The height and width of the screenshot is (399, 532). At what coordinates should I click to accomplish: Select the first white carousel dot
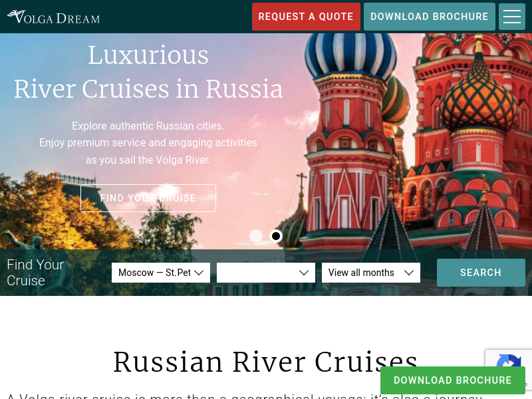point(256,236)
